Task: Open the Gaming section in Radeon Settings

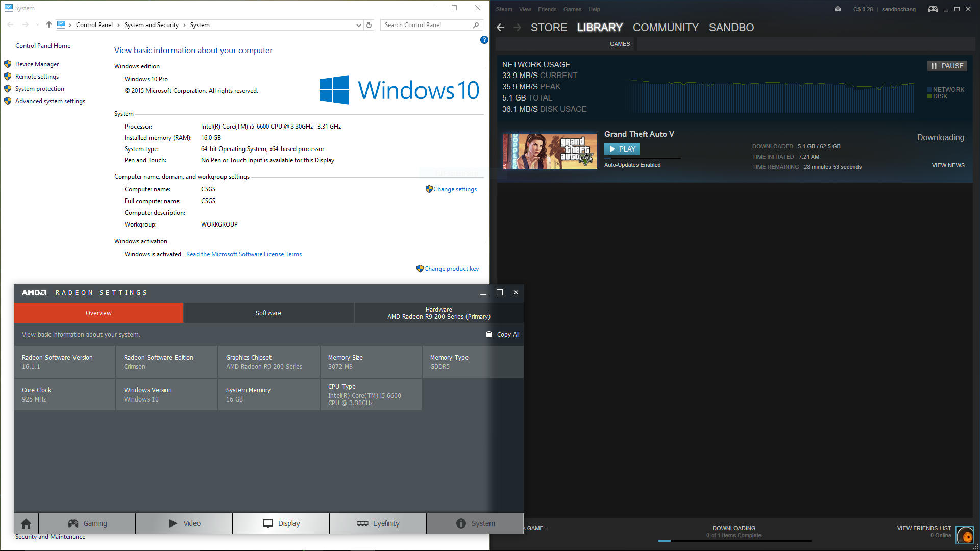Action: tap(87, 523)
